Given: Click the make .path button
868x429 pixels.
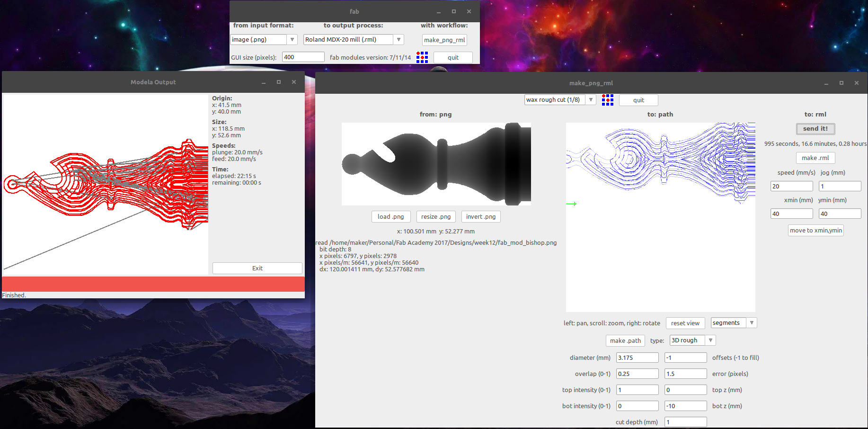Looking at the screenshot, I should tap(625, 341).
